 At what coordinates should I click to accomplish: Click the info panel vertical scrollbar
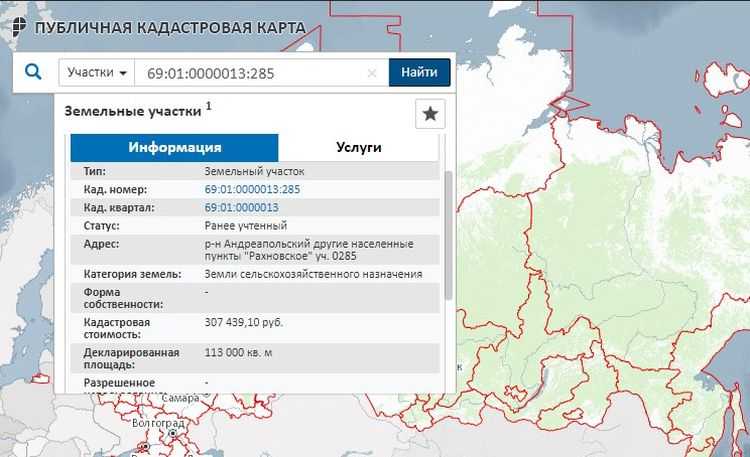[448, 235]
